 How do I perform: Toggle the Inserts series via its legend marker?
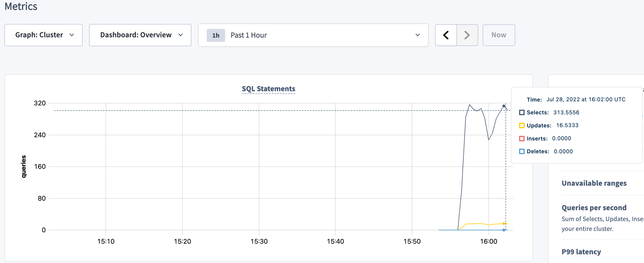pos(522,138)
